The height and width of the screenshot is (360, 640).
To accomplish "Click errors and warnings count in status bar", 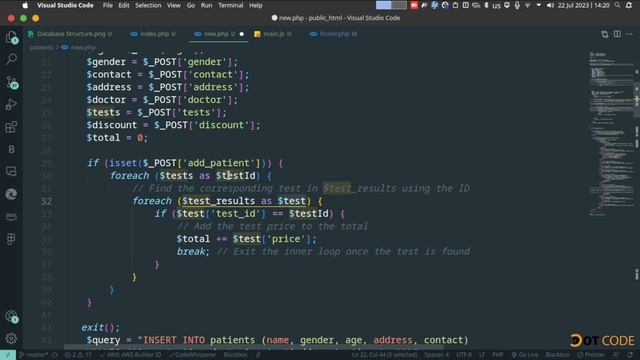I will [x=78, y=355].
